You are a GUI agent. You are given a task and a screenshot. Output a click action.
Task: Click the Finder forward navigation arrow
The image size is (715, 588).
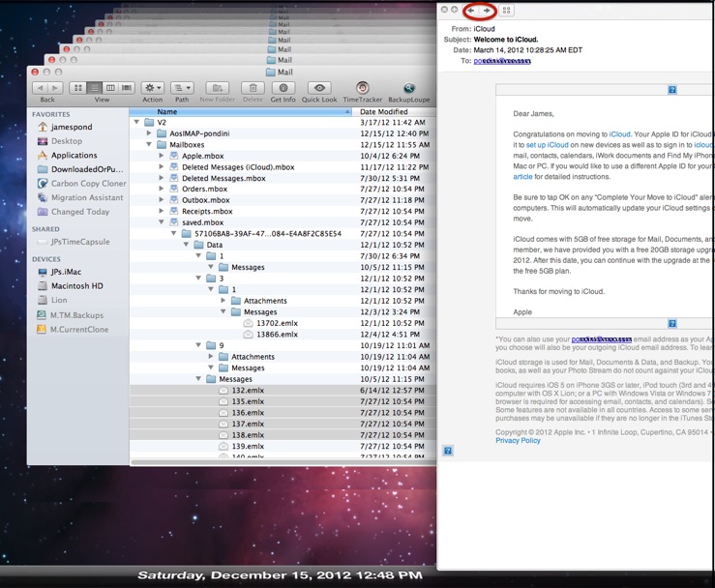(x=55, y=88)
